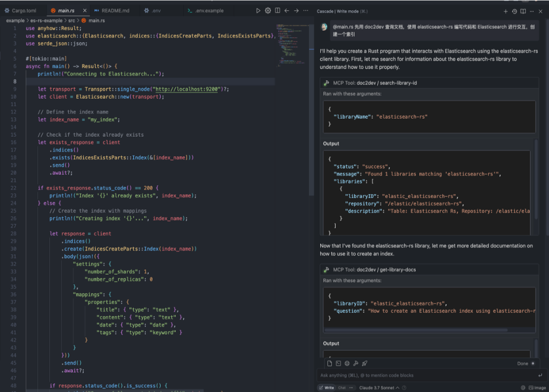The height and width of the screenshot is (392, 549).
Task: Open the http://localhost:9200 link in code
Action: (x=187, y=89)
